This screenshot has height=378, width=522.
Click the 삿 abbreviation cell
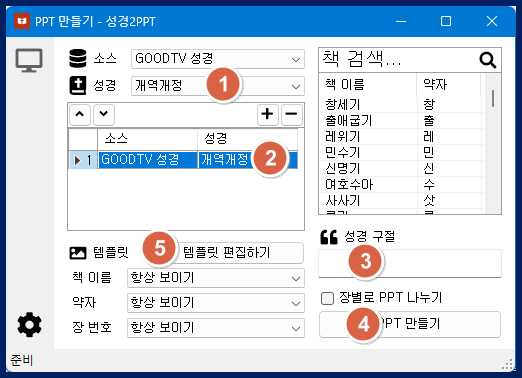(449, 200)
